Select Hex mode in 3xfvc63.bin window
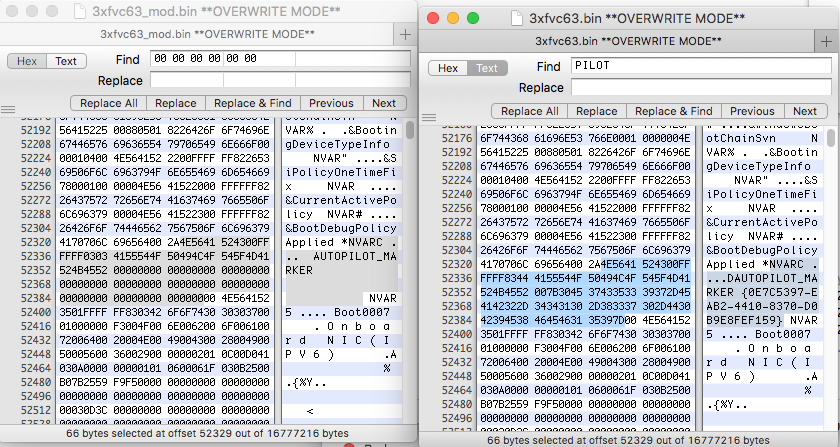Screen dimensions: 840x447 (448, 68)
